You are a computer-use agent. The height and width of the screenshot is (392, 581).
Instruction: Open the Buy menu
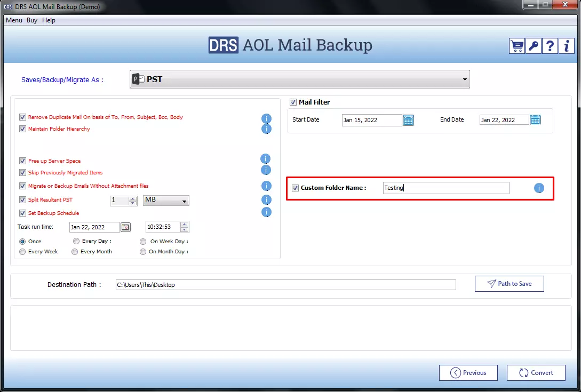coord(32,20)
